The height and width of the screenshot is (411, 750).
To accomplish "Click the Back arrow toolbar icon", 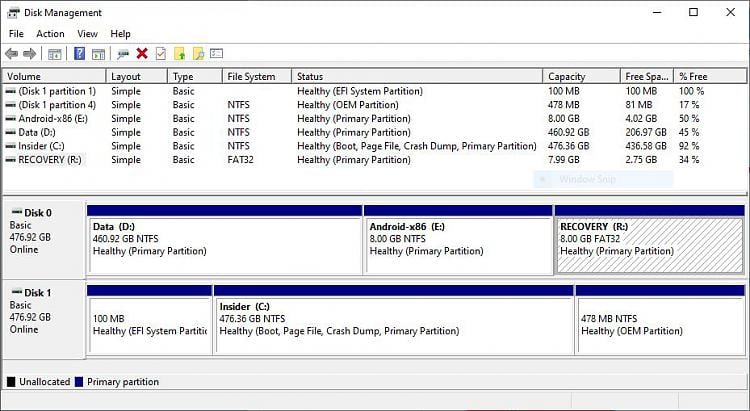I will [x=12, y=54].
